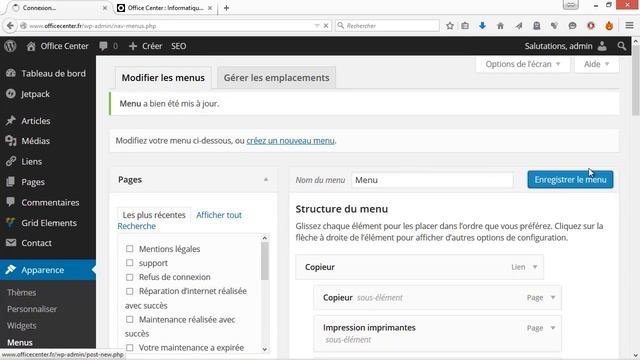The height and width of the screenshot is (360, 640).
Task: Click the red circle extension icon
Action: click(591, 26)
